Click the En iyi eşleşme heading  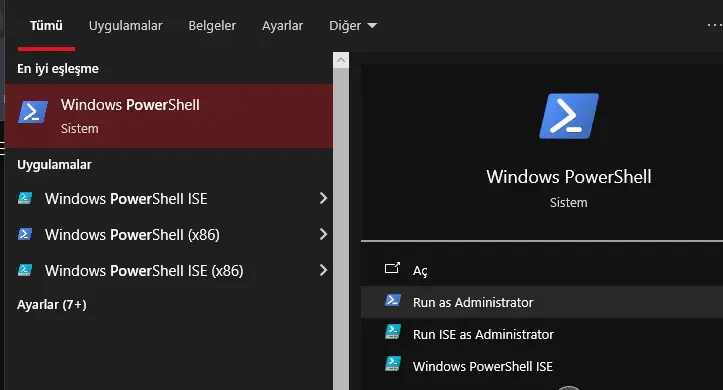pyautogui.click(x=58, y=69)
